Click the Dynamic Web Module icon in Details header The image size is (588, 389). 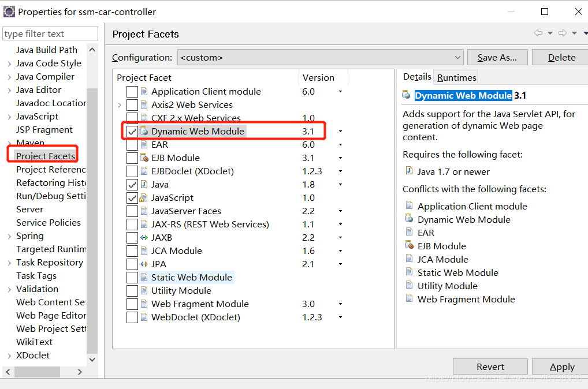coord(406,95)
